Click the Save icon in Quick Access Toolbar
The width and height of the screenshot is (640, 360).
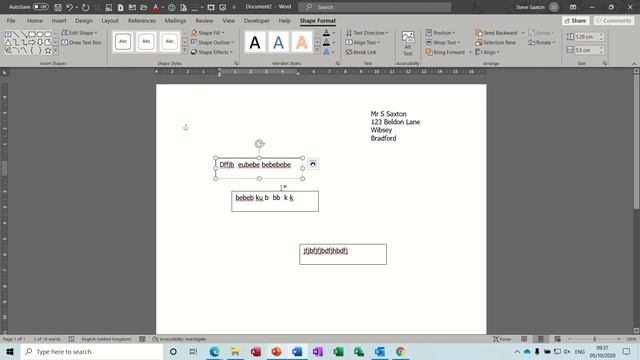(x=58, y=7)
